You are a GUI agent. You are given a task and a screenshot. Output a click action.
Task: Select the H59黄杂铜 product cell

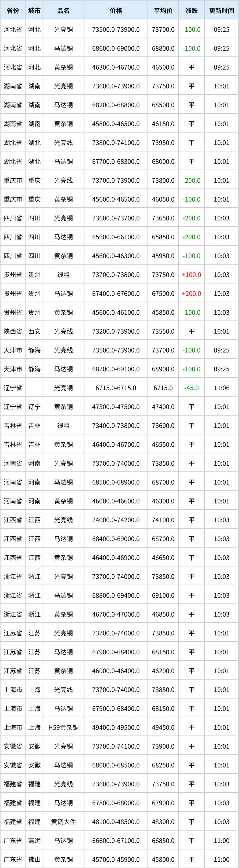[63, 728]
